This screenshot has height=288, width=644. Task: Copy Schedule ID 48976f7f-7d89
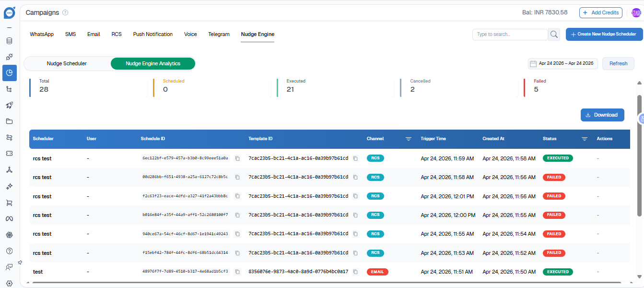coord(237,272)
